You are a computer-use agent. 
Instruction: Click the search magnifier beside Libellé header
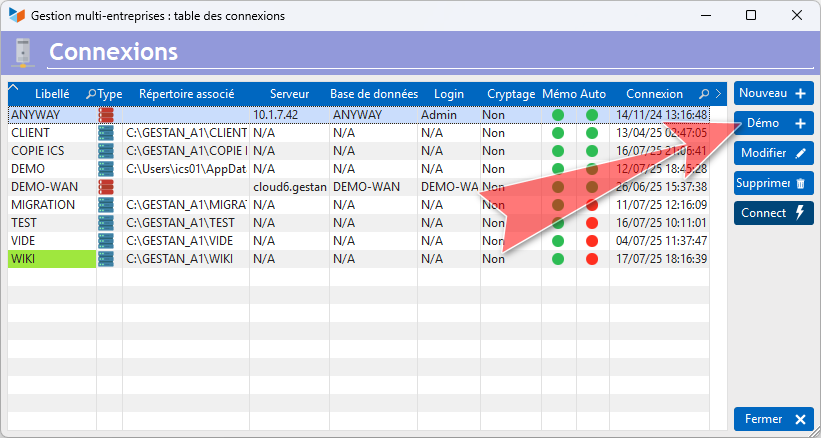tap(91, 94)
